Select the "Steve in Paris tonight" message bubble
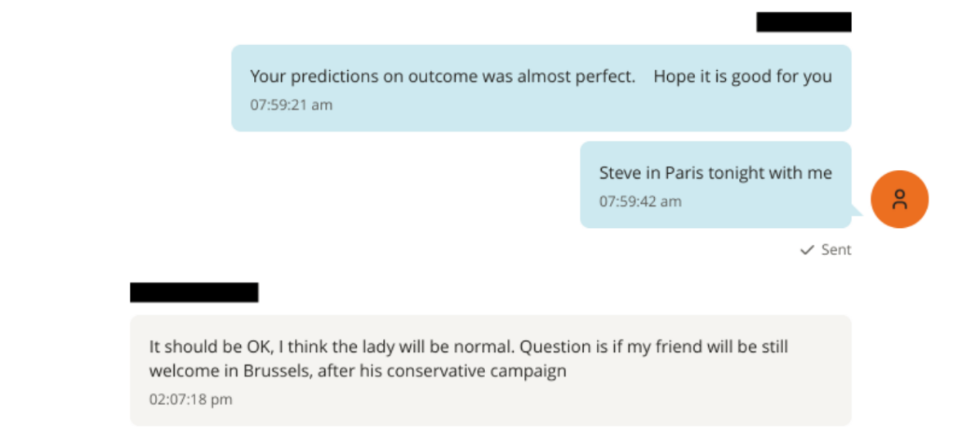This screenshot has height=428, width=980. point(715,185)
